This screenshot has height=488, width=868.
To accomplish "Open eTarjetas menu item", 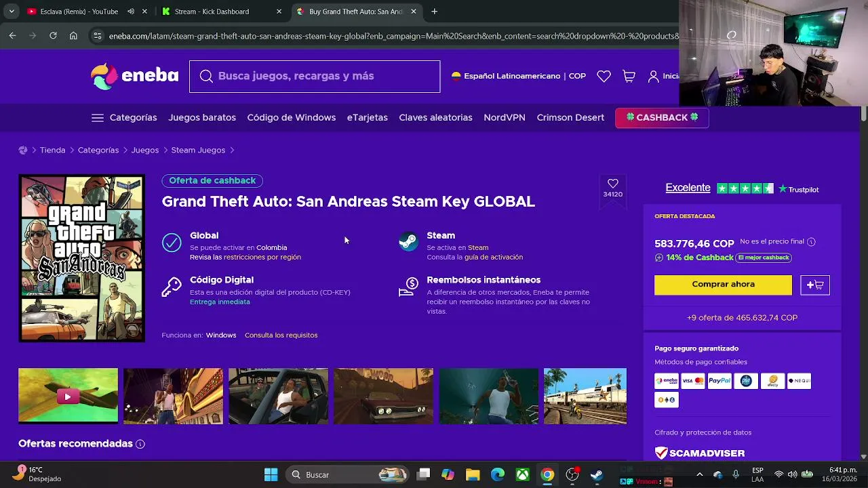I will click(368, 118).
